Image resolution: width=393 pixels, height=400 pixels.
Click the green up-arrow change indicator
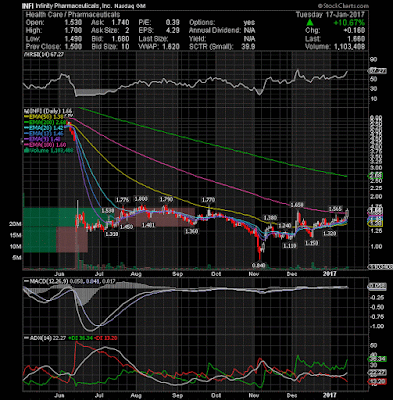click(x=310, y=22)
